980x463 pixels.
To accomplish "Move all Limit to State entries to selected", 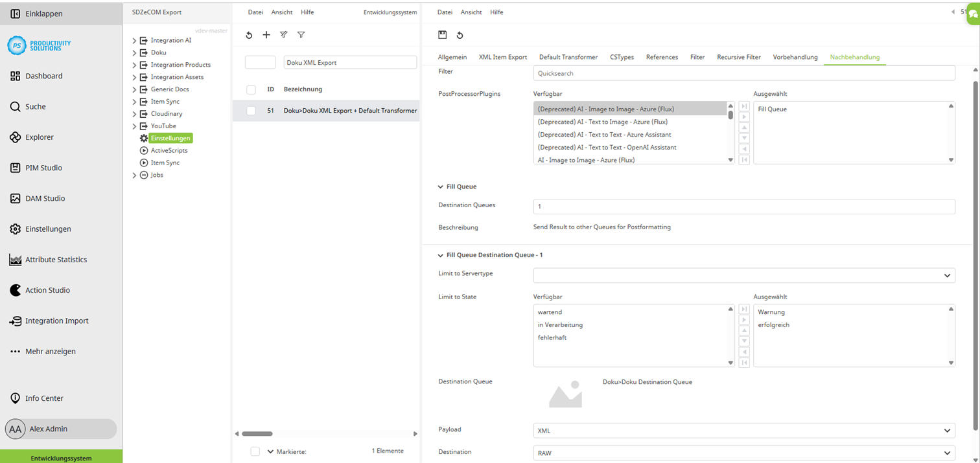I will coord(744,310).
